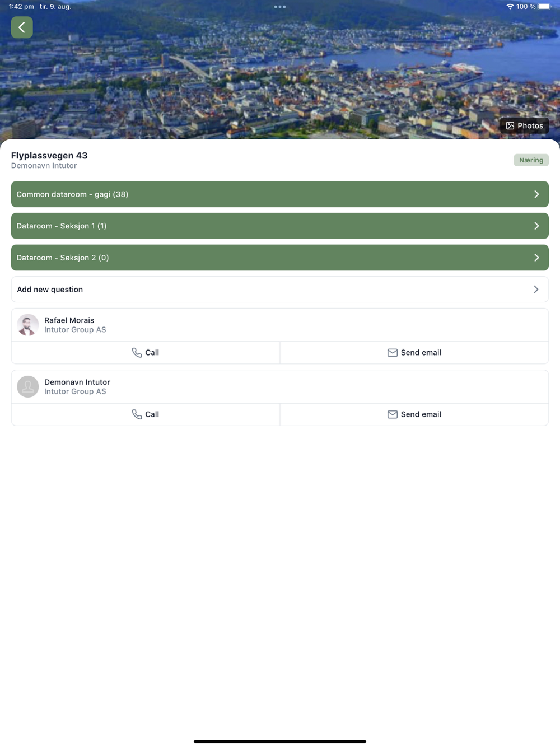Open Add new question chevron
The height and width of the screenshot is (747, 560).
pyautogui.click(x=536, y=290)
